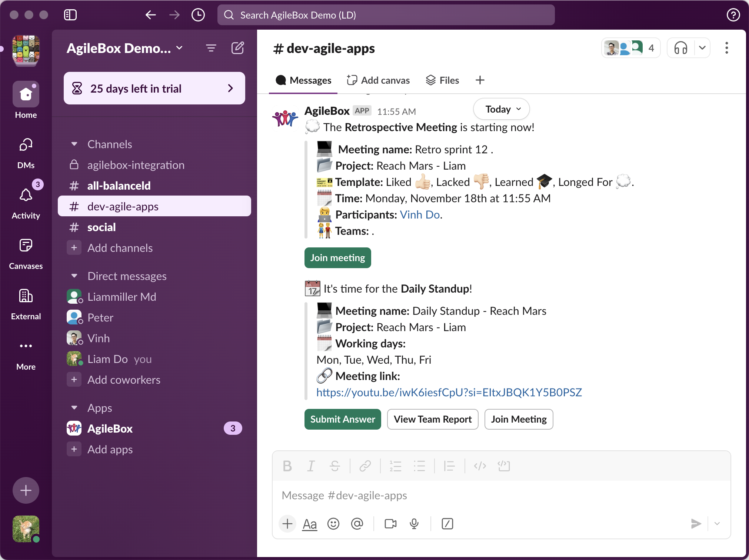Click the compose new message icon
Viewport: 749px width, 560px height.
[x=237, y=48]
